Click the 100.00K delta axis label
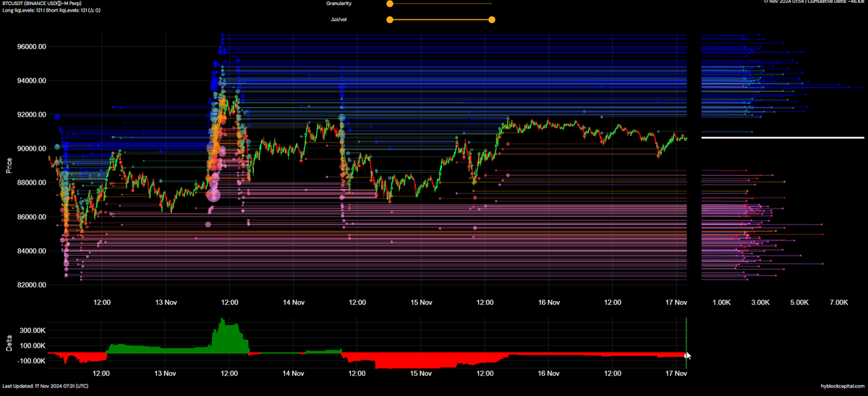Screen dimensions: 868x396 click(32, 345)
